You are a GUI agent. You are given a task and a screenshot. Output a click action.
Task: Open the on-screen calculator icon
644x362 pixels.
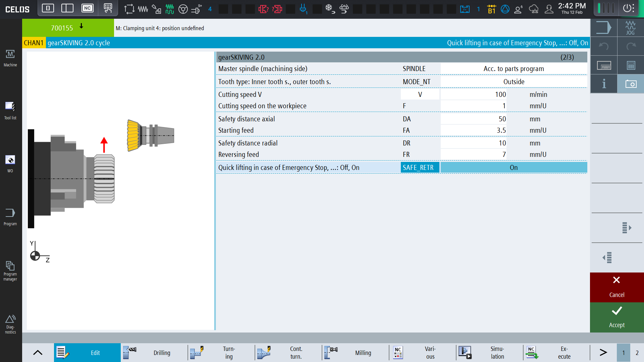pyautogui.click(x=630, y=65)
